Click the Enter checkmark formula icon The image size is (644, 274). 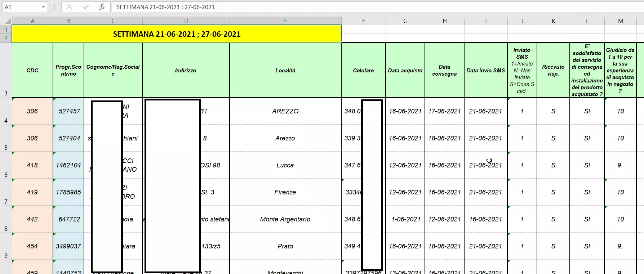click(86, 7)
